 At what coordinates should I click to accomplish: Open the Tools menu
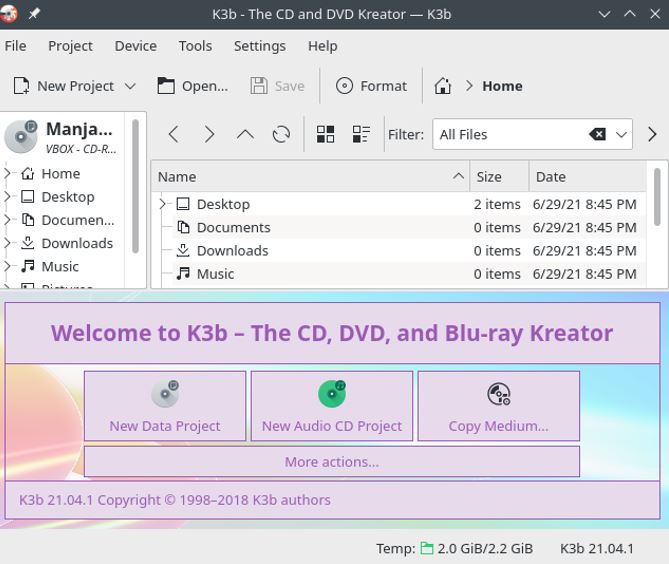coord(195,46)
